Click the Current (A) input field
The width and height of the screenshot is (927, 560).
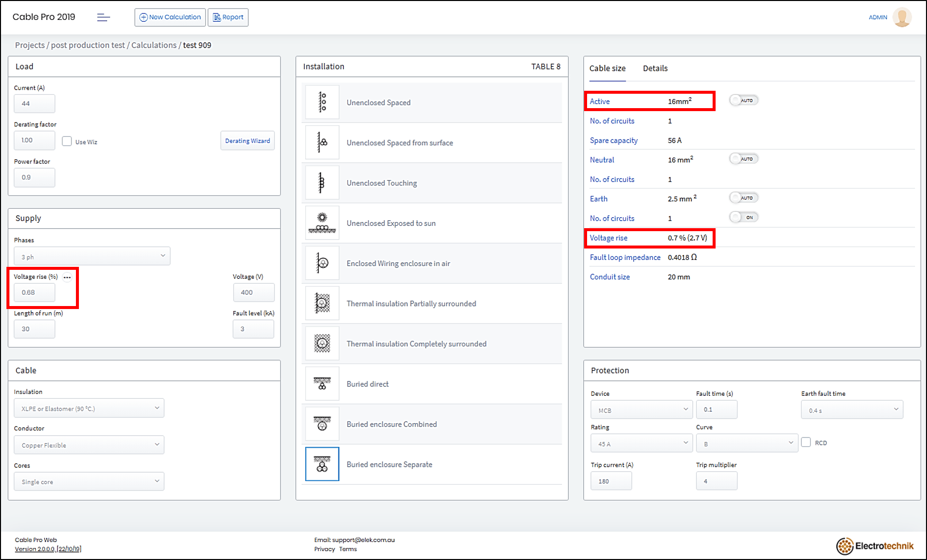click(x=35, y=104)
